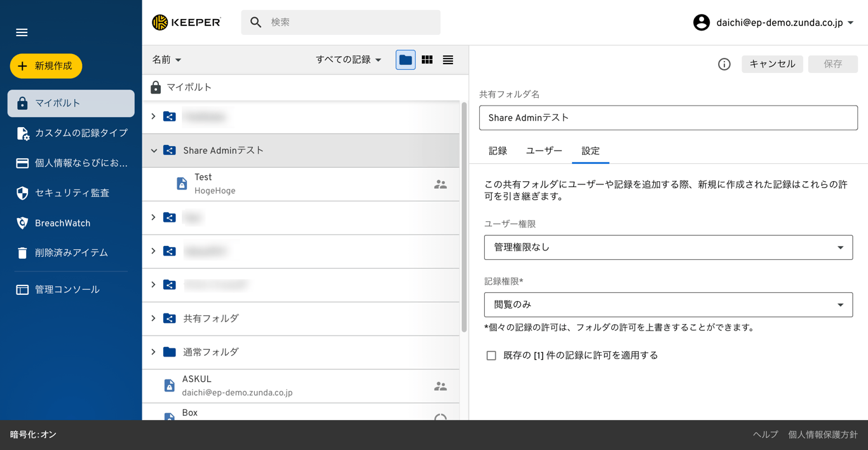The image size is (868, 450).
Task: Switch to grid view layout
Action: coord(426,59)
